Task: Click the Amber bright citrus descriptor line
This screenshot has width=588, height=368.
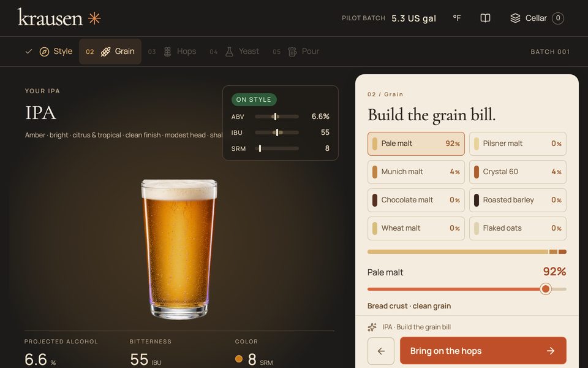Action: tap(124, 135)
